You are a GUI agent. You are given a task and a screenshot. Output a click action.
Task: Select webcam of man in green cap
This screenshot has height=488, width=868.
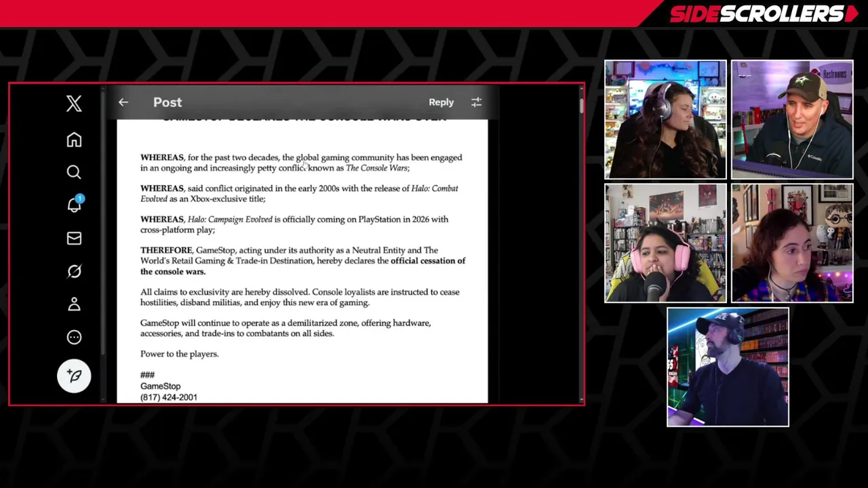(792, 119)
